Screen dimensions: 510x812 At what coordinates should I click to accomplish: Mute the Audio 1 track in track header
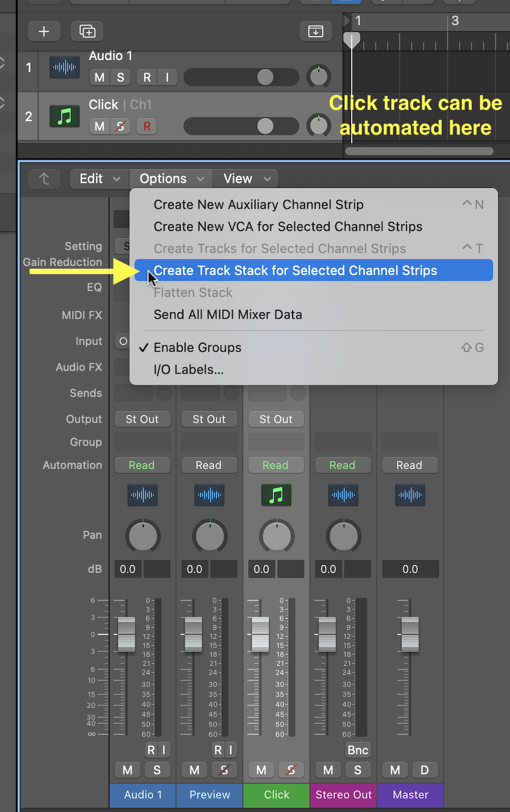tap(100, 78)
